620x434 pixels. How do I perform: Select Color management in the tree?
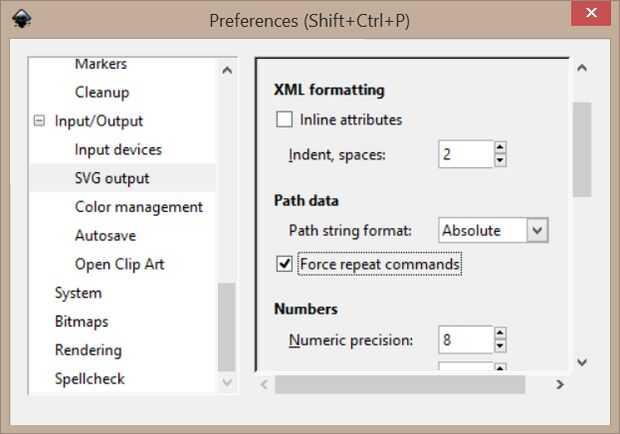coord(138,207)
